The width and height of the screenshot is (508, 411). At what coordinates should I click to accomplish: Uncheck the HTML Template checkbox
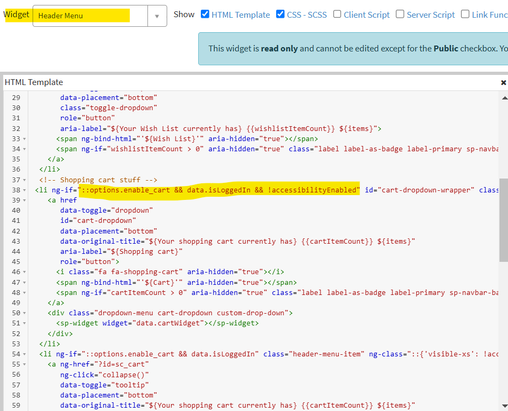click(x=205, y=14)
